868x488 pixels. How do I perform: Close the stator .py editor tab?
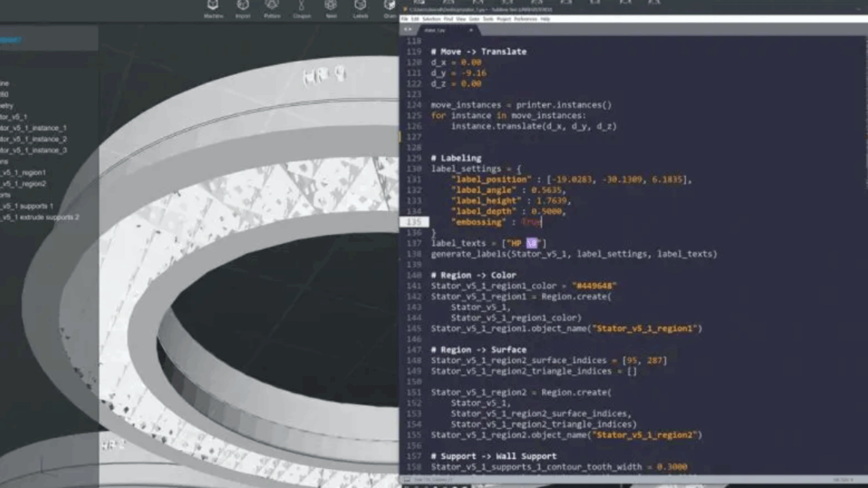click(471, 30)
